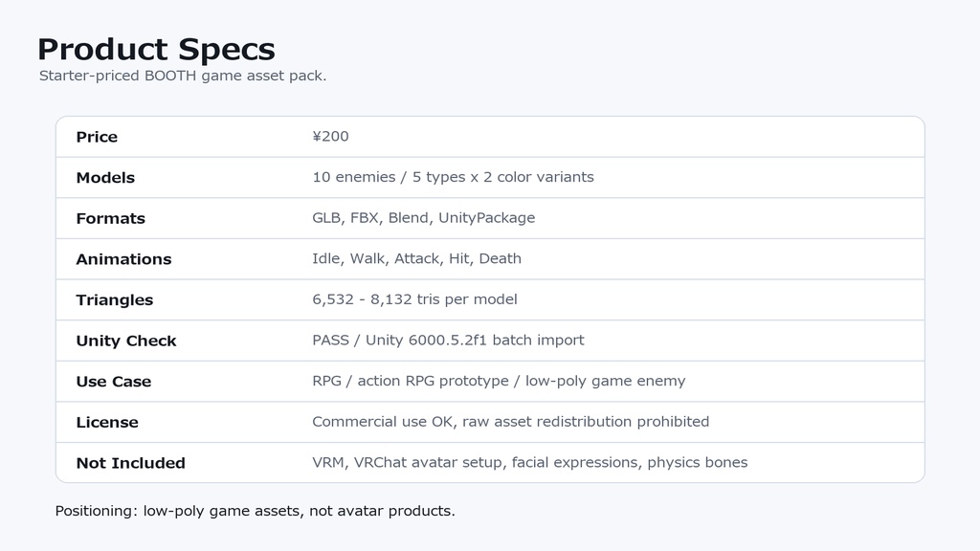Click the "Product Specs" heading
Image resolution: width=980 pixels, height=551 pixels.
click(x=156, y=49)
